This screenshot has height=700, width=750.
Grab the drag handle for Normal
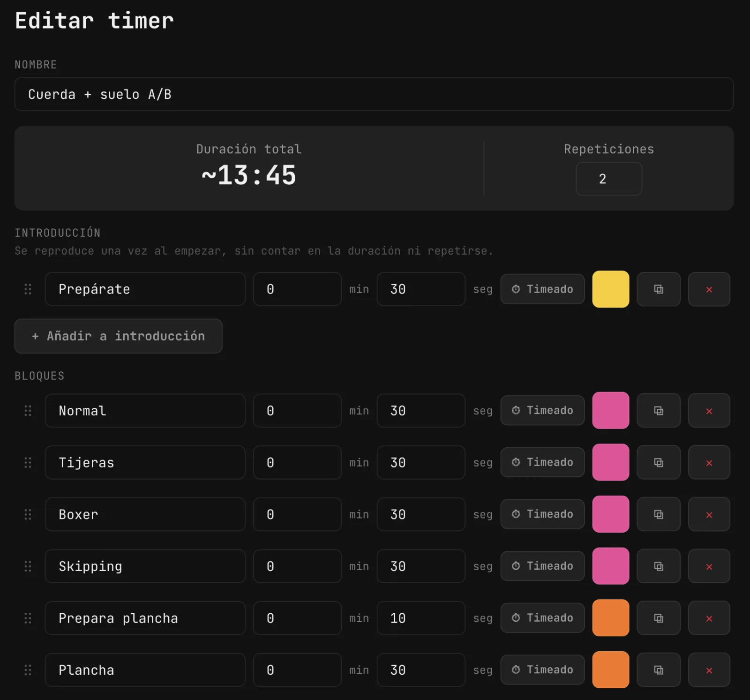tap(28, 411)
